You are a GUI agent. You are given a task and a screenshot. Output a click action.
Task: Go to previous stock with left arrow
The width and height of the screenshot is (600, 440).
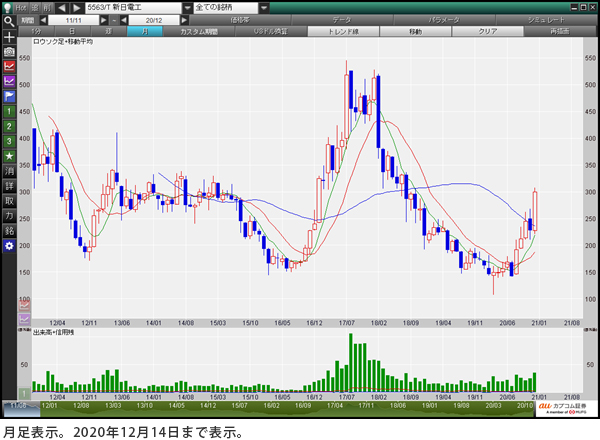pyautogui.click(x=62, y=8)
